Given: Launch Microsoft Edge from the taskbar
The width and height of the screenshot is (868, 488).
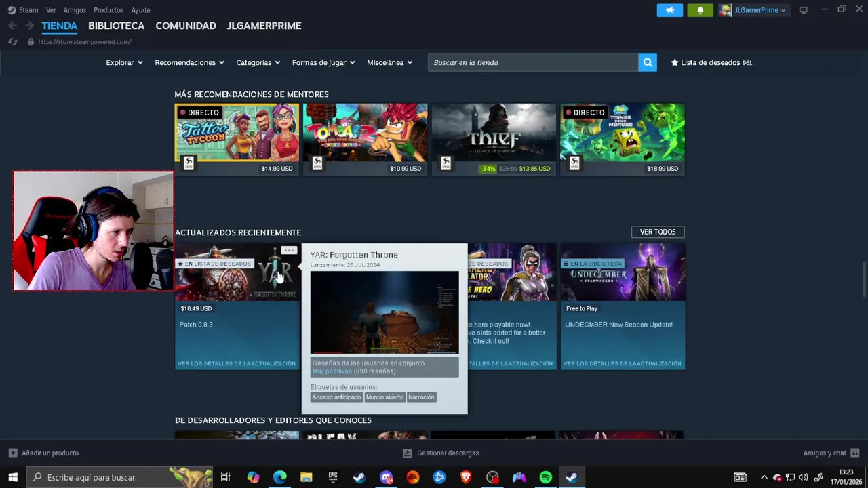Looking at the screenshot, I should (x=279, y=477).
